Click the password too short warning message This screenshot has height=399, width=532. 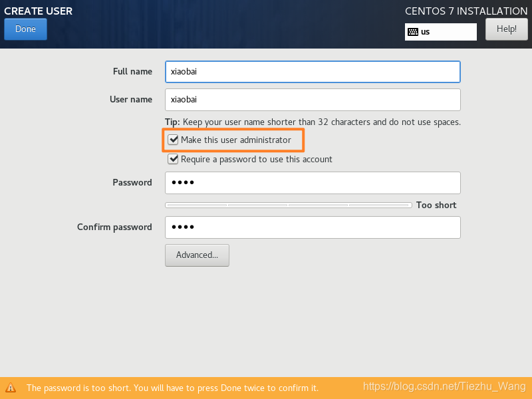172,388
